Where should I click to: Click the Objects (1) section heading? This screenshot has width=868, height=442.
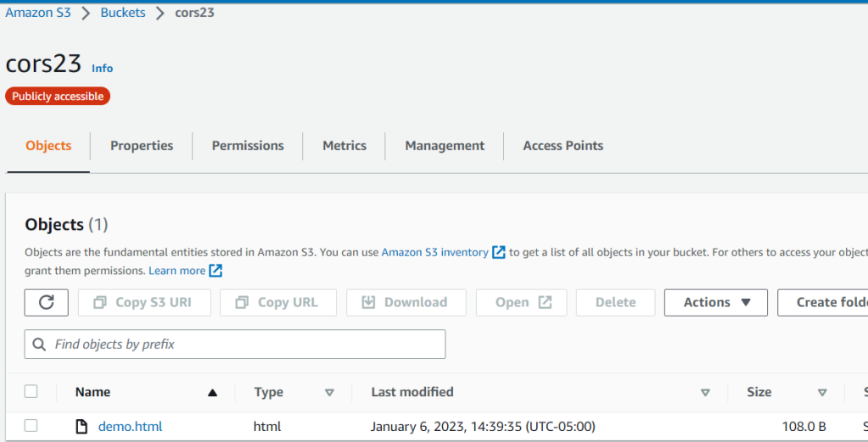(66, 225)
